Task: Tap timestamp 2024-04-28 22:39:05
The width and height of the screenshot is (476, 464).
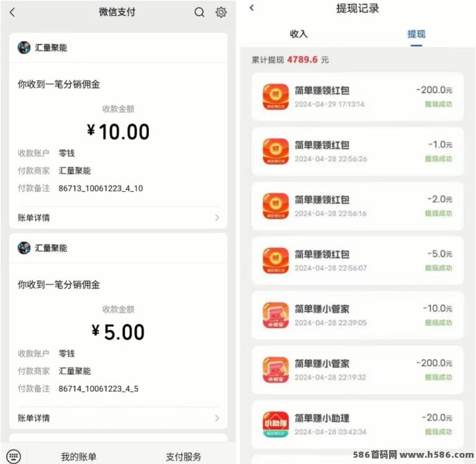Action: (x=330, y=322)
